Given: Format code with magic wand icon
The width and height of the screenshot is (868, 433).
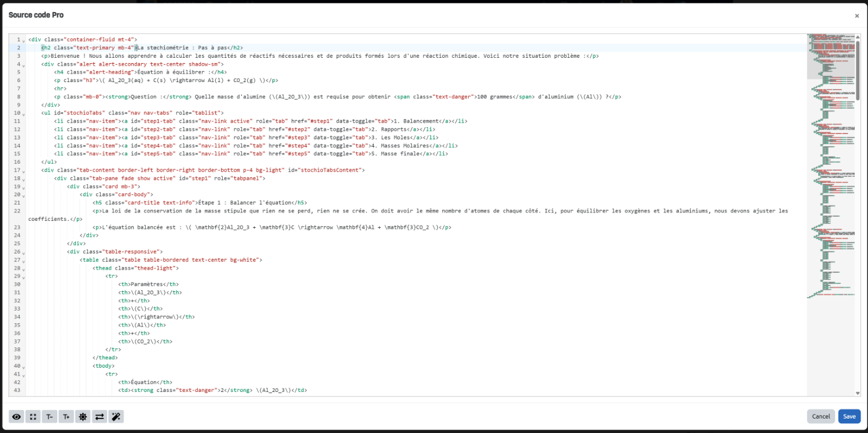Looking at the screenshot, I should (x=116, y=416).
